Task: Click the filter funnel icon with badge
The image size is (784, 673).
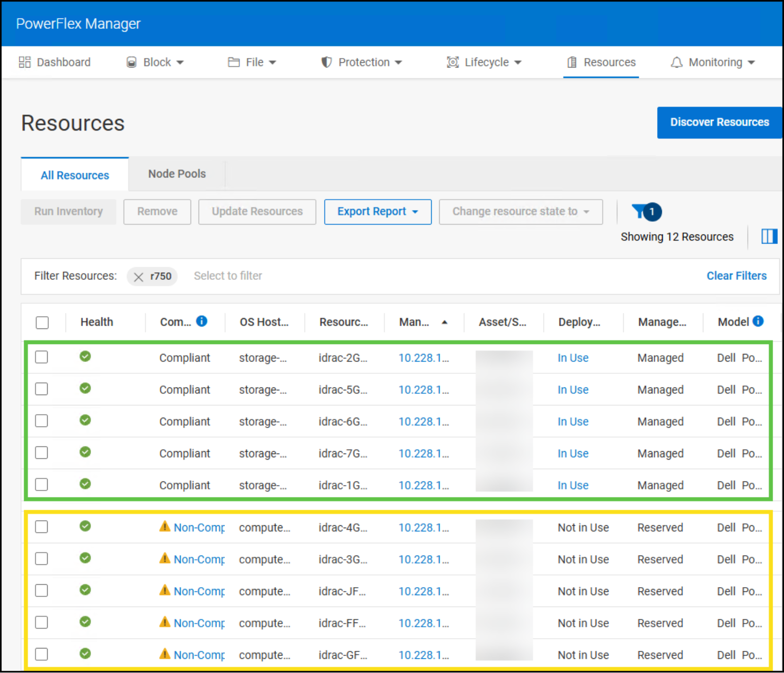Action: point(646,211)
